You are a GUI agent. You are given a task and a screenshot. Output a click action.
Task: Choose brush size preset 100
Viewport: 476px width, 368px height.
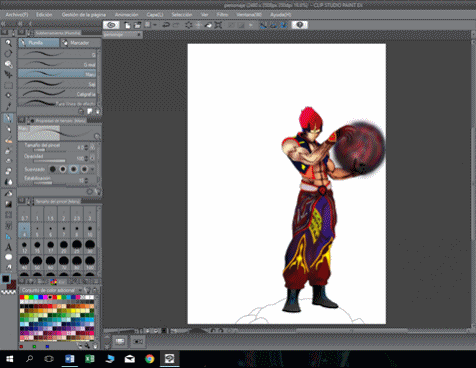[x=90, y=263]
